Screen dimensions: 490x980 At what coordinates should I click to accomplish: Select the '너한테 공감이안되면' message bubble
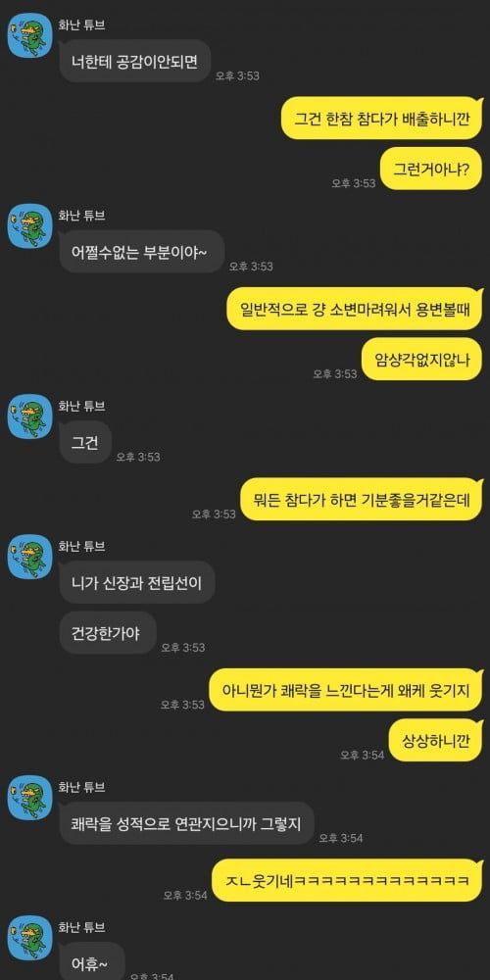[134, 61]
